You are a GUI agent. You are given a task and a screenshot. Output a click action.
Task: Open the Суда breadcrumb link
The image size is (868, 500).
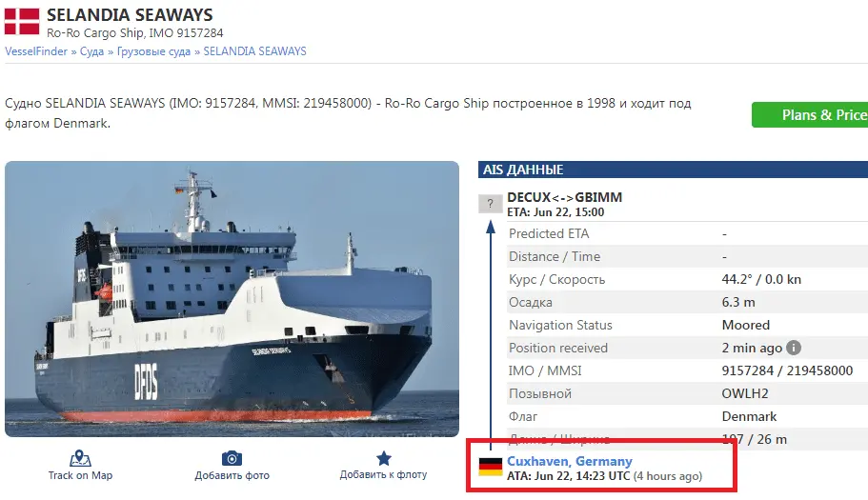[x=91, y=51]
